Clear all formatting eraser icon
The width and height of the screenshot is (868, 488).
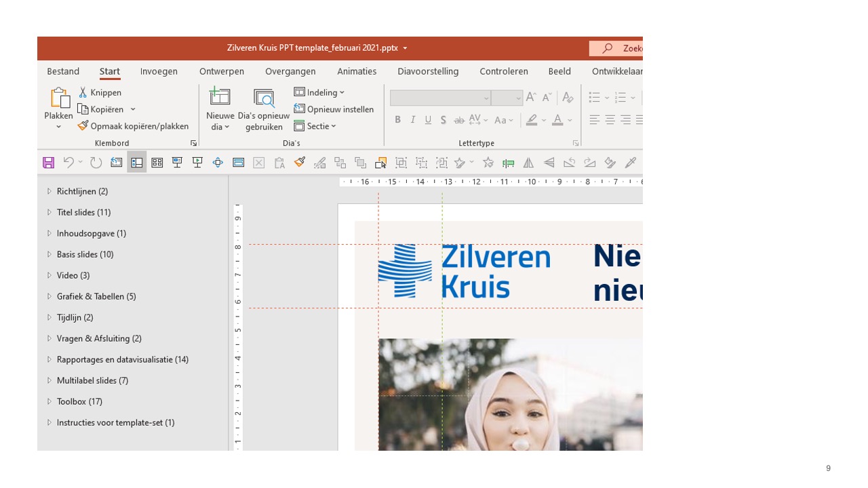[568, 98]
